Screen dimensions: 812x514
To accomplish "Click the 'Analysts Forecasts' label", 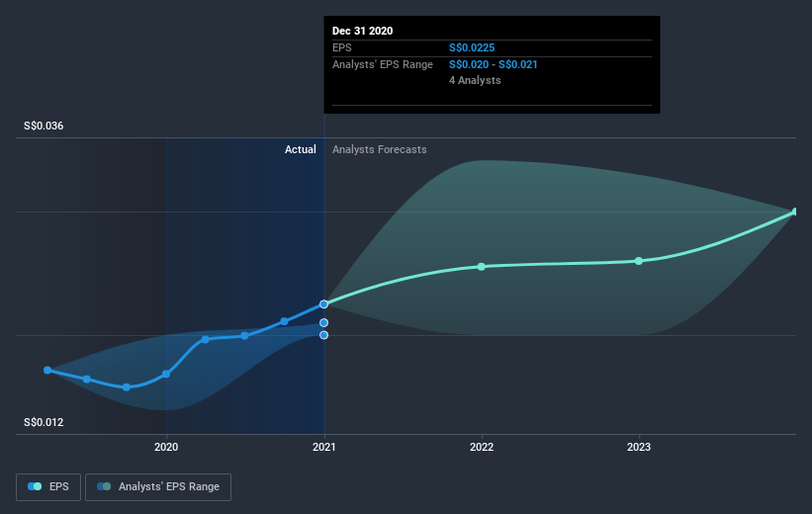I will click(x=380, y=149).
